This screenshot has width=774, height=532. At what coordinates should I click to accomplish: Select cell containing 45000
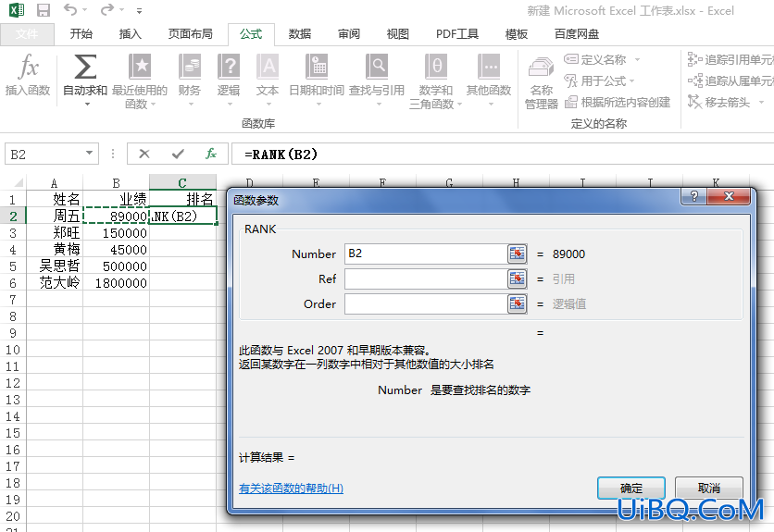[116, 249]
